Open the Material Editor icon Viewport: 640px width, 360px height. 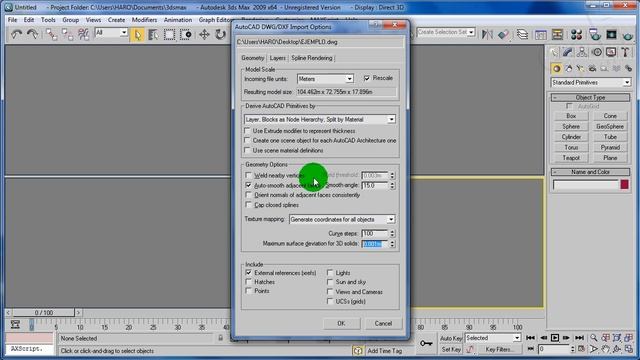click(x=576, y=35)
